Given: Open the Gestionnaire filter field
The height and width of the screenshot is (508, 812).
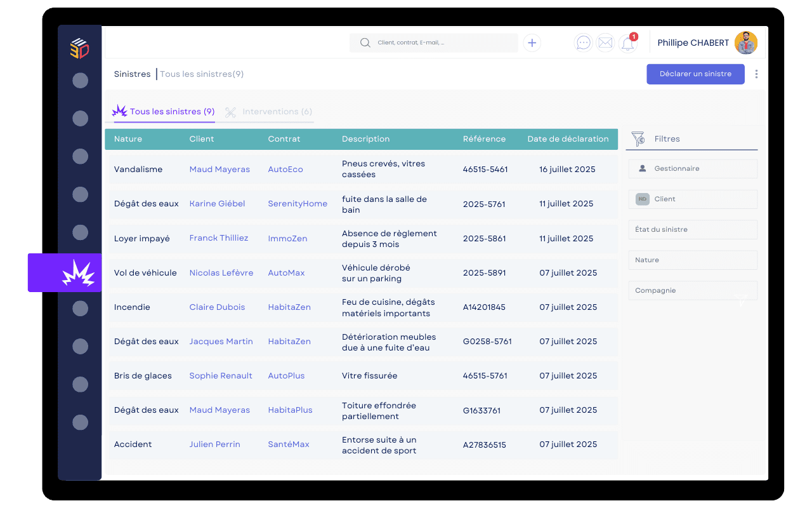Looking at the screenshot, I should tap(693, 168).
